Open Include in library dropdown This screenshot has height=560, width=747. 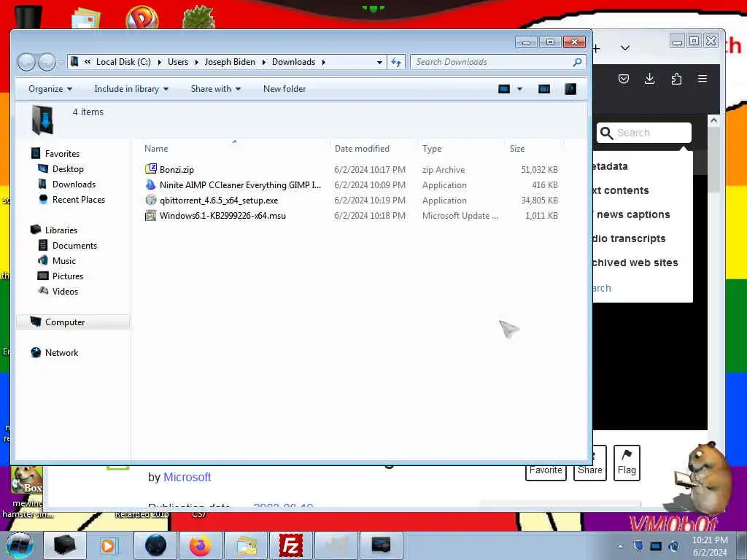(x=131, y=89)
